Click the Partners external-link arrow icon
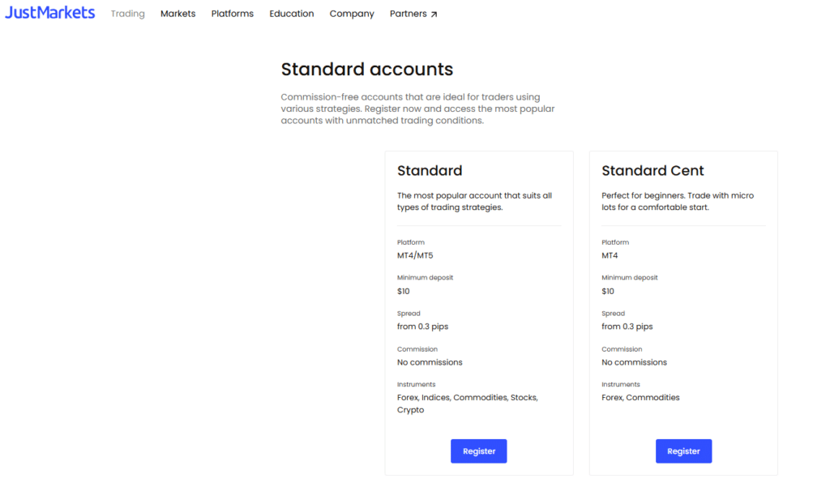Image resolution: width=830 pixels, height=504 pixels. (434, 15)
